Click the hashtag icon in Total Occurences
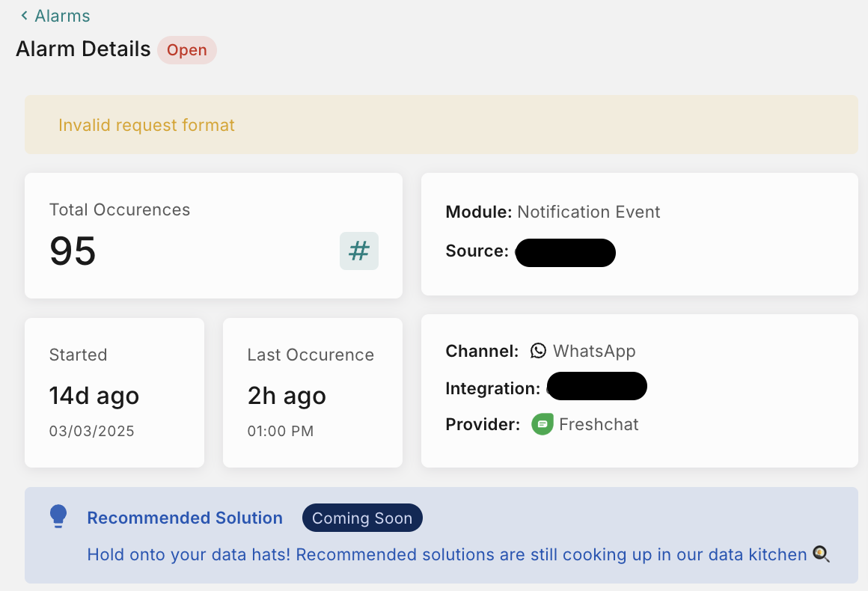868x591 pixels. 359,251
